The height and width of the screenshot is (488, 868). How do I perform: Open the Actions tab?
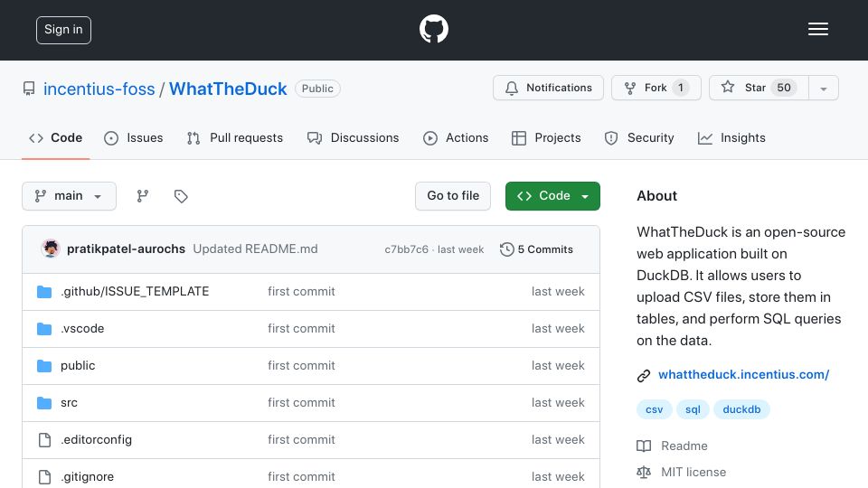click(456, 137)
